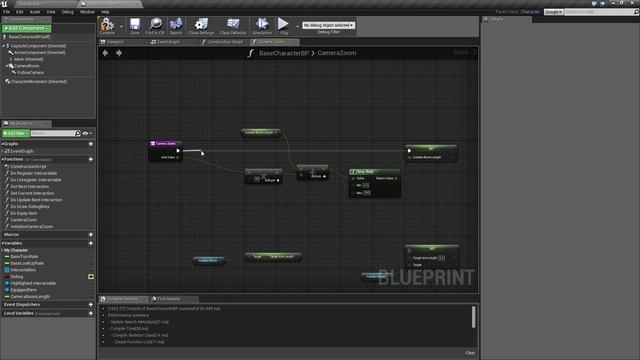Add event dispatcher with plus icon
Screen dimensions: 640x360
[x=91, y=304]
